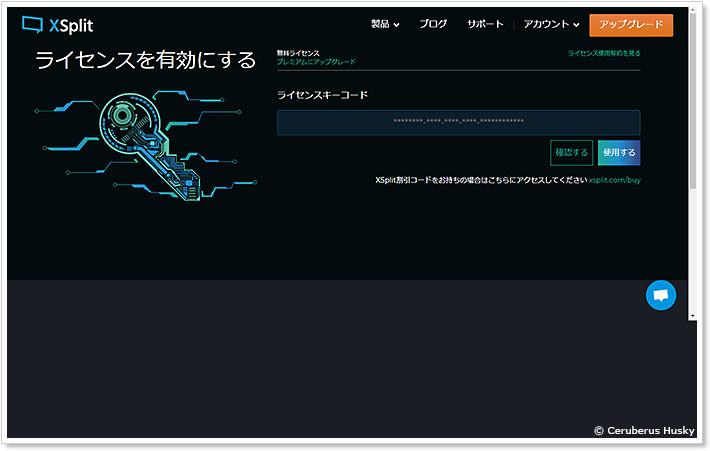The image size is (710, 451).
Task: Click the vertical scrollbar thumb
Action: point(692,100)
